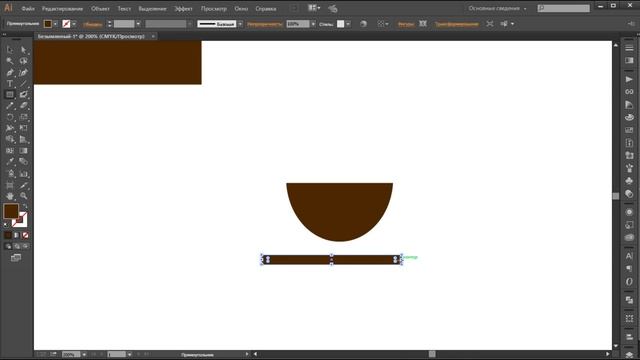Select the Magic Wand tool
Image resolution: width=640 pixels, height=360 pixels.
(x=10, y=61)
